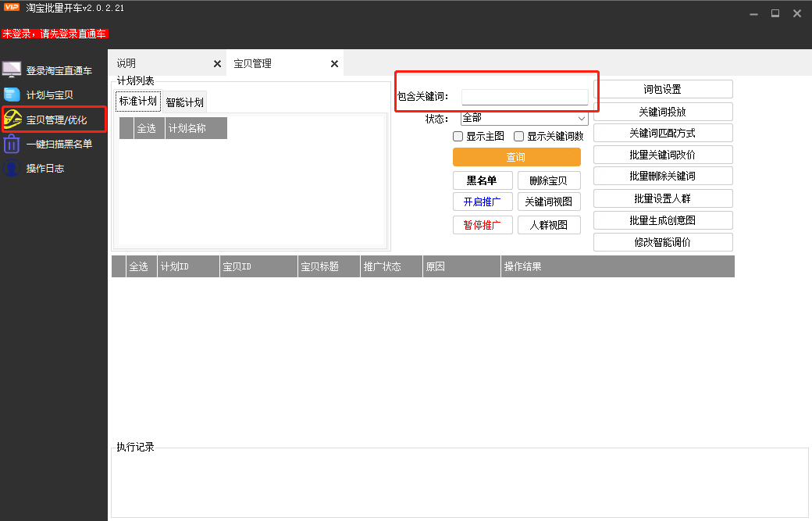Click the monitor icon for 登录淘宝直通车

click(x=12, y=70)
